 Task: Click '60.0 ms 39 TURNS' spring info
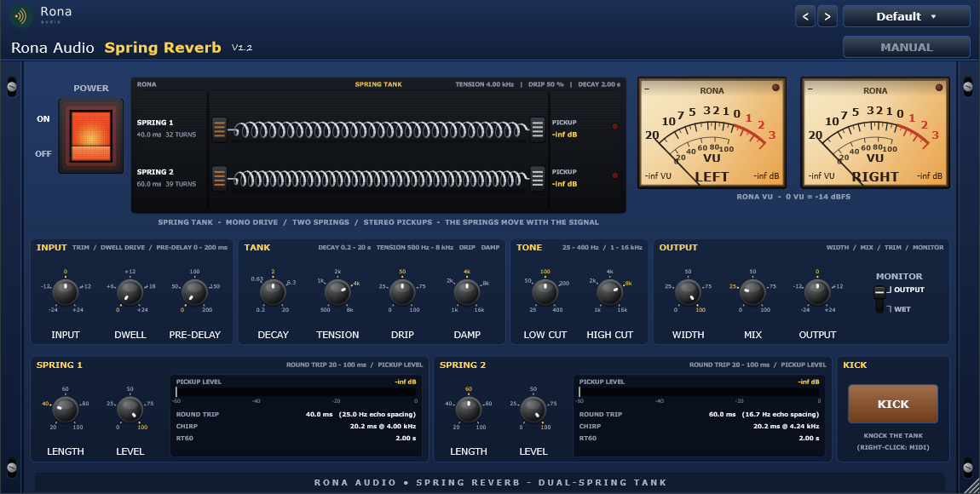(x=166, y=184)
